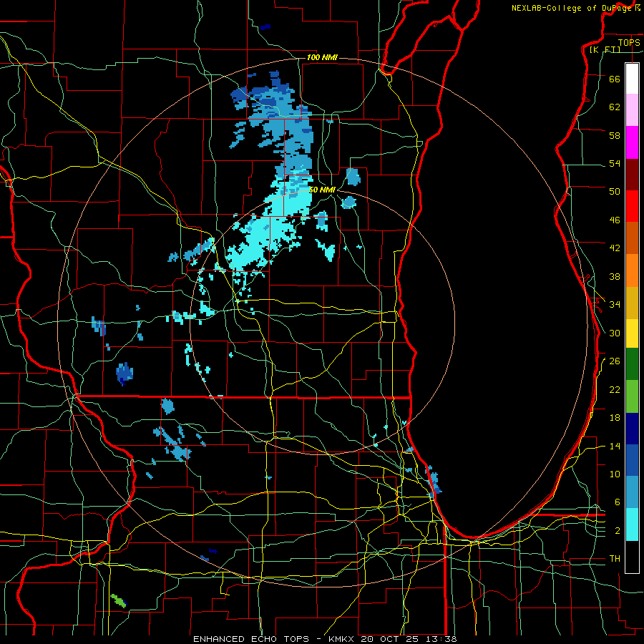
Task: Click the 62 value on the scale
Action: click(x=615, y=107)
